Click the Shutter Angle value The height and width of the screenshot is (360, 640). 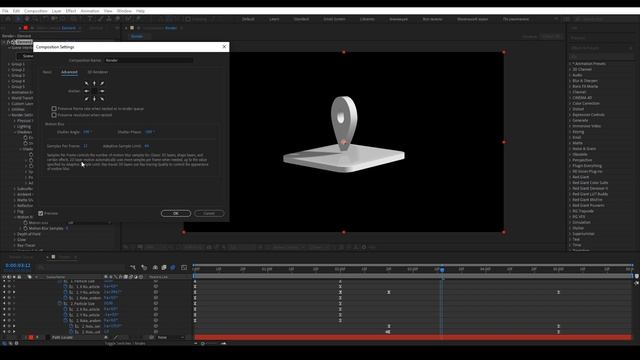[87, 132]
